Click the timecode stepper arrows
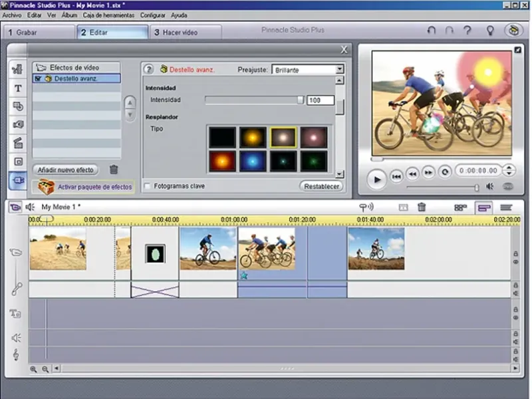Screen dimensions: 532x399 (x=509, y=171)
